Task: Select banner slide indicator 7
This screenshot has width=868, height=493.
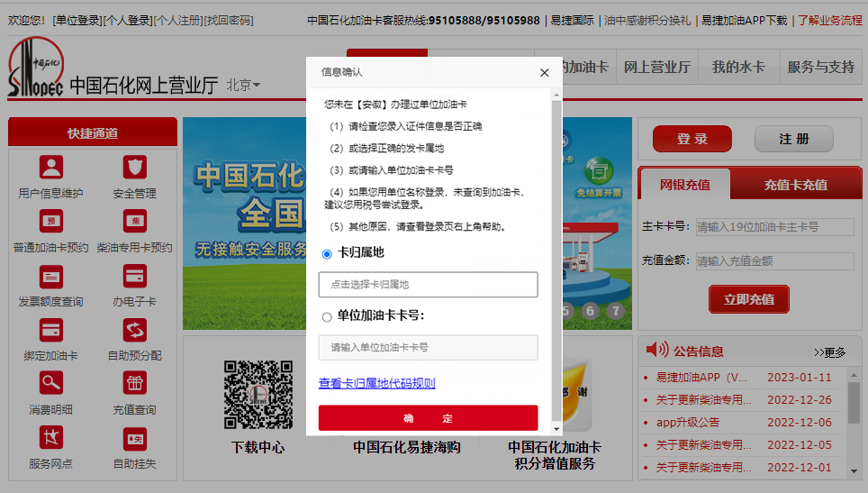Action: (x=616, y=311)
